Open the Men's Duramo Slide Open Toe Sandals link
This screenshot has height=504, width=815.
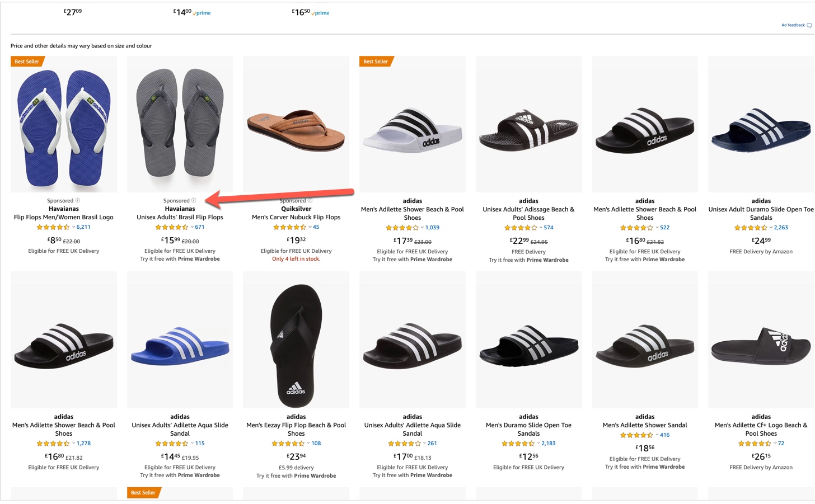[528, 429]
